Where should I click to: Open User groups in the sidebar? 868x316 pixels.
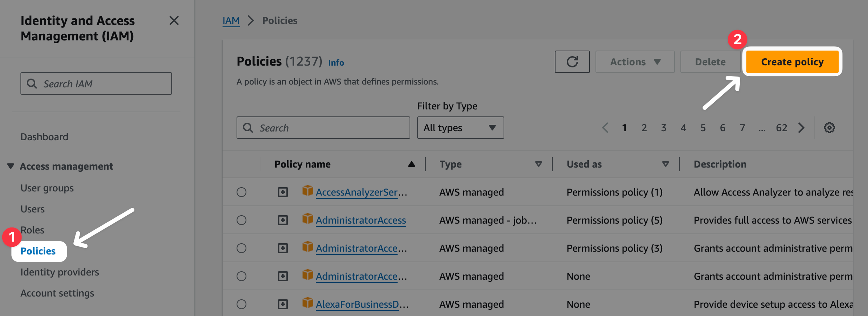47,188
